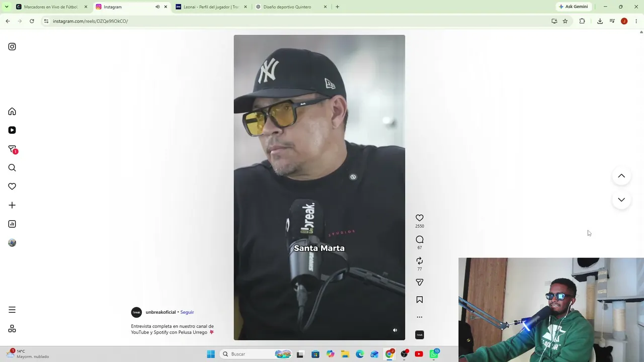
Task: Close the Instagram tab
Action: point(166,7)
